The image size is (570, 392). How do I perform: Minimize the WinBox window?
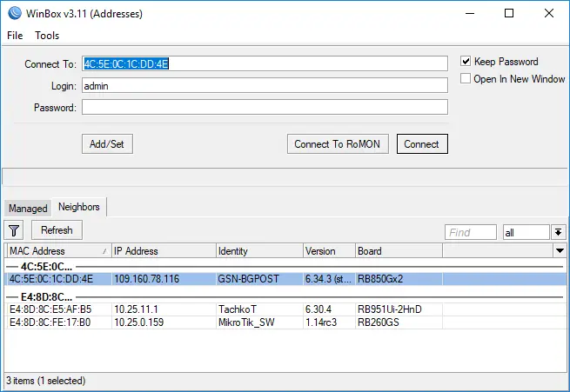pyautogui.click(x=470, y=13)
